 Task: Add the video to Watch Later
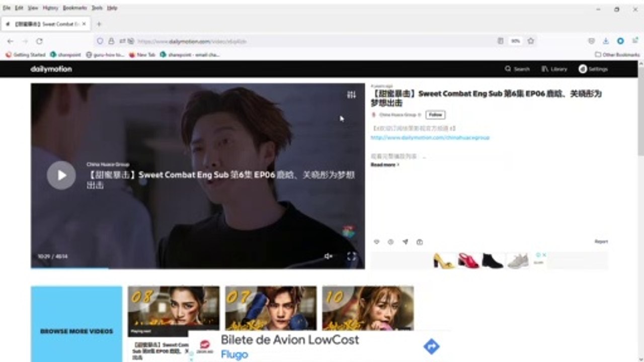(x=390, y=242)
